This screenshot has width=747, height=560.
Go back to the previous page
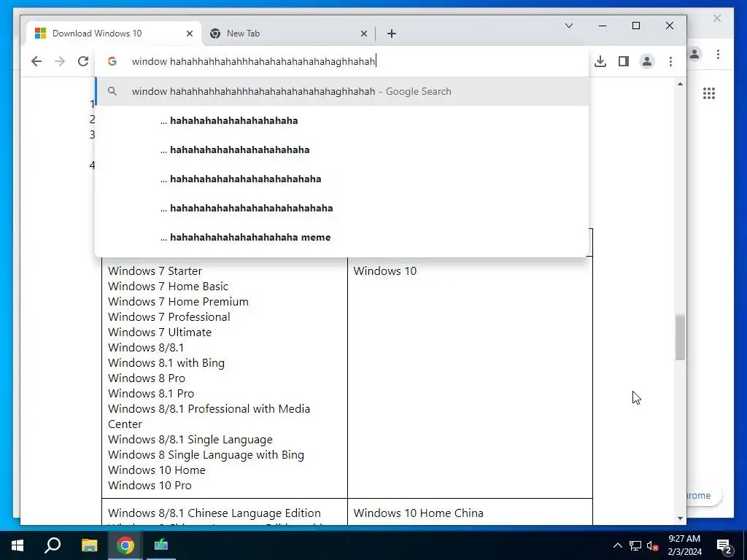[x=36, y=61]
